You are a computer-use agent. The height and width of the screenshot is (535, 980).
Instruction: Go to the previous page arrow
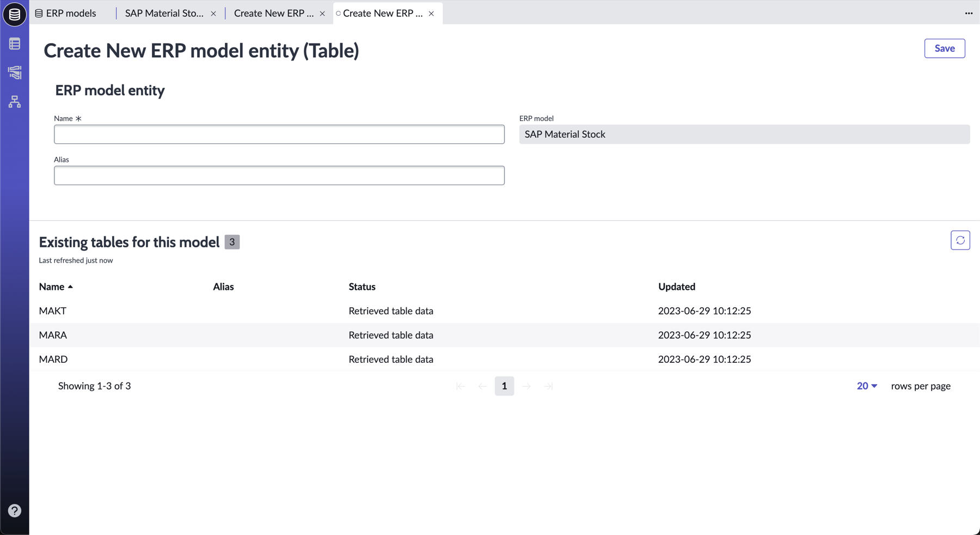482,386
